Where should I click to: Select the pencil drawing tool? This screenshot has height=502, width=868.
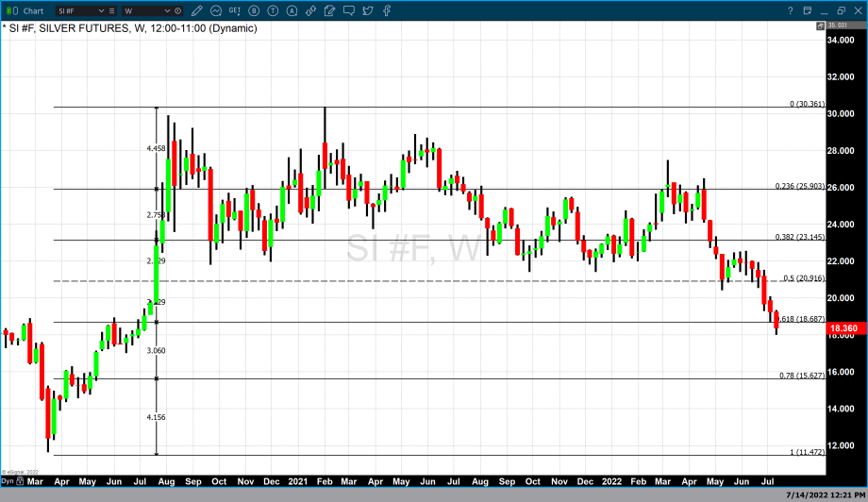pos(199,10)
